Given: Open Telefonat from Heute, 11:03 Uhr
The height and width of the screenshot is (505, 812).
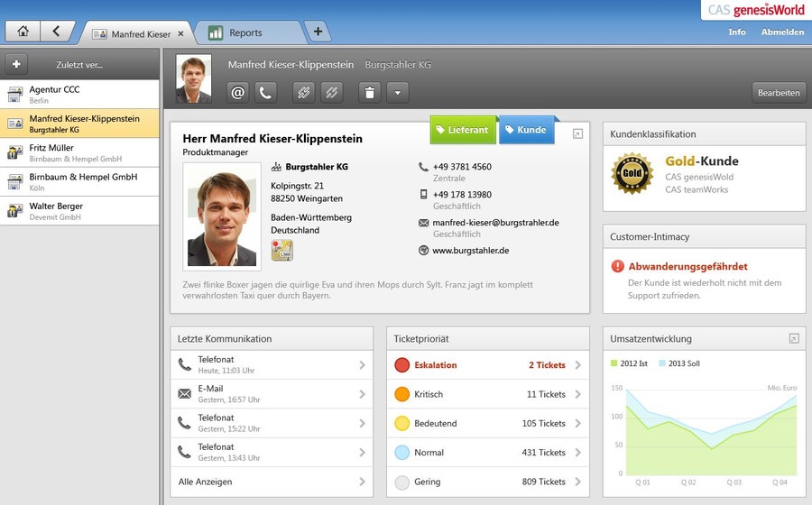Looking at the screenshot, I should pyautogui.click(x=272, y=365).
